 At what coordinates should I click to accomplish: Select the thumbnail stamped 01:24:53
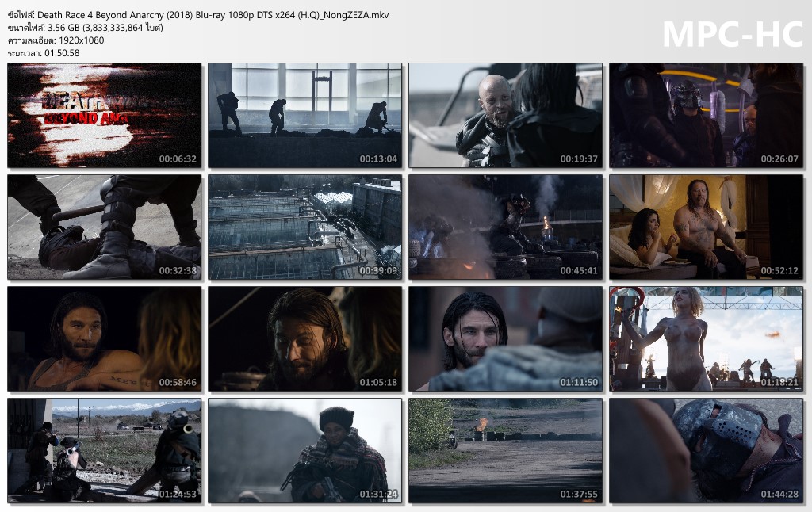104,451
